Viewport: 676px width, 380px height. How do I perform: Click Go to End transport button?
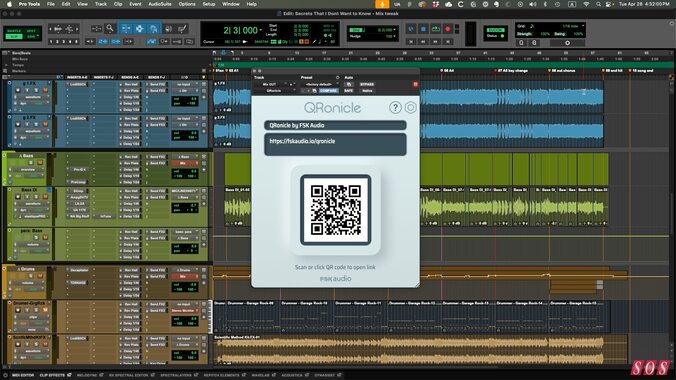click(x=448, y=41)
